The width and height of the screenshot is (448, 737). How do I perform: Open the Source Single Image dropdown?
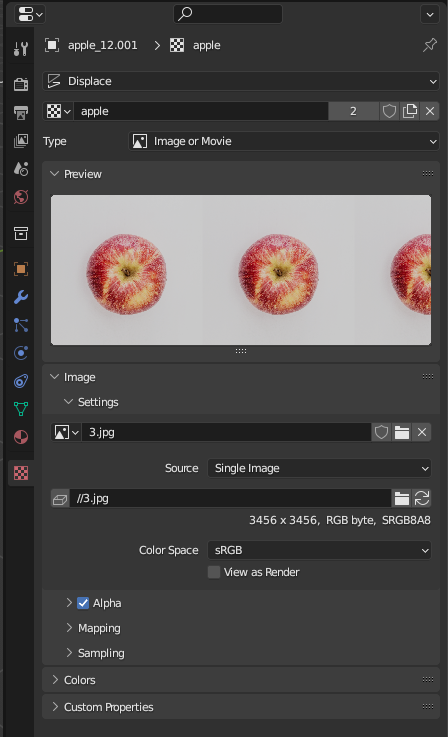[319, 468]
